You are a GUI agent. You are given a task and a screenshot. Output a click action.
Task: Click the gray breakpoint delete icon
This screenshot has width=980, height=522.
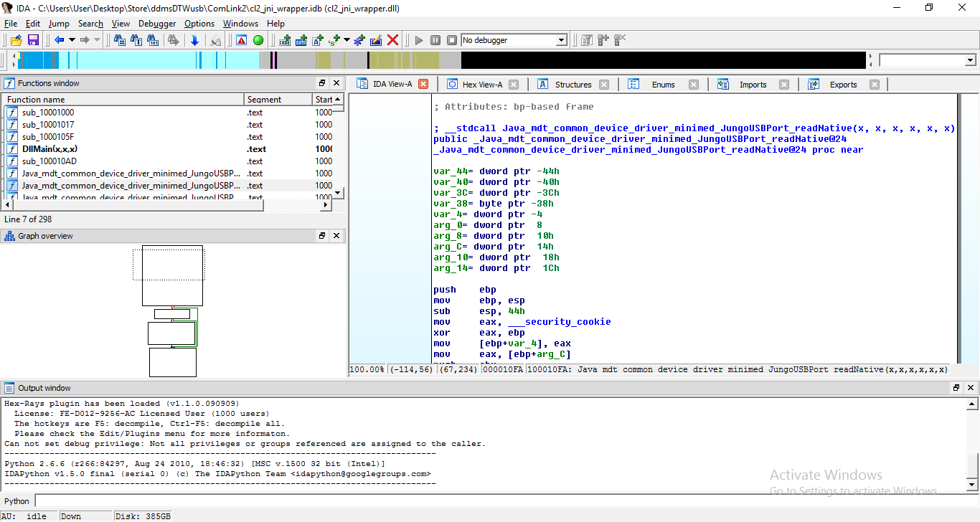click(620, 40)
